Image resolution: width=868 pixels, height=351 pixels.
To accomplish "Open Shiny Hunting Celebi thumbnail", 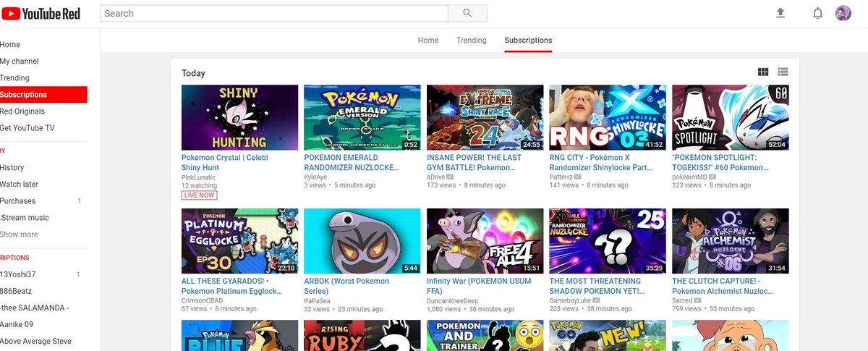I will pyautogui.click(x=239, y=118).
